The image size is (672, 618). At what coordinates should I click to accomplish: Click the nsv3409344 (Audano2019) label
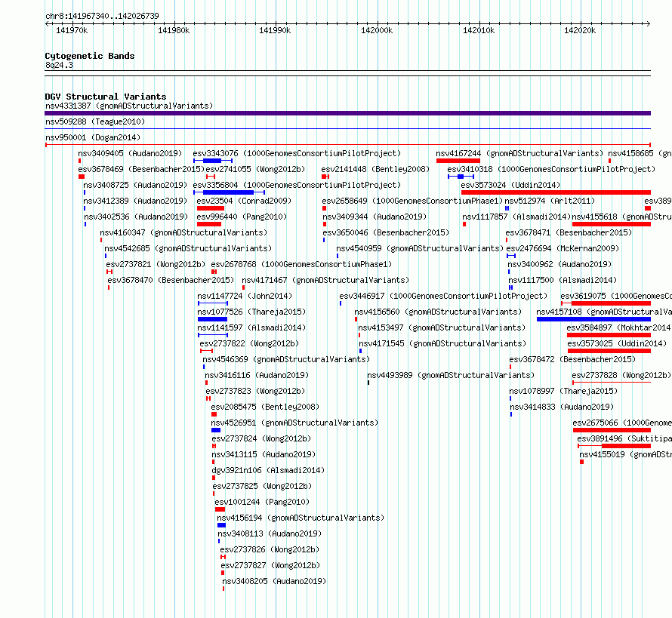(x=375, y=217)
